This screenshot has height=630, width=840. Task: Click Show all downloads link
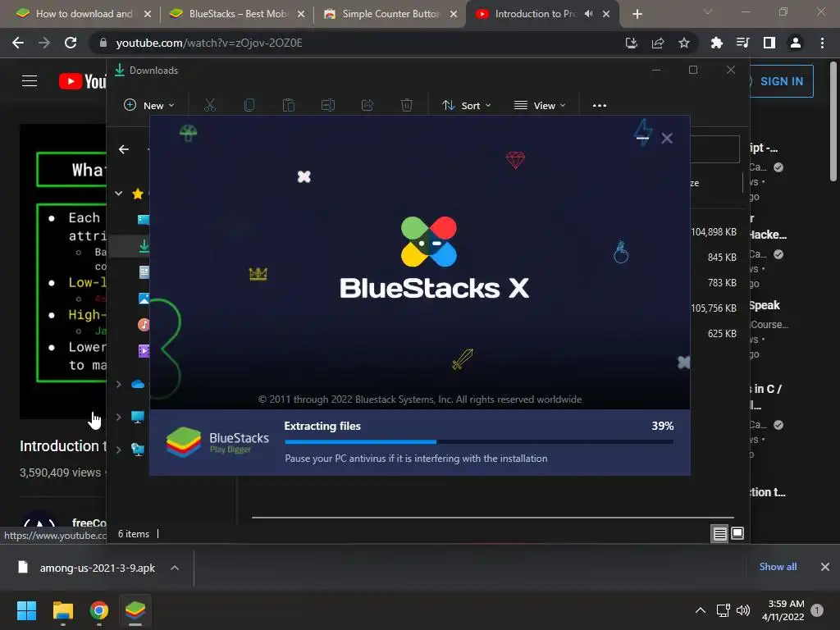pyautogui.click(x=778, y=566)
